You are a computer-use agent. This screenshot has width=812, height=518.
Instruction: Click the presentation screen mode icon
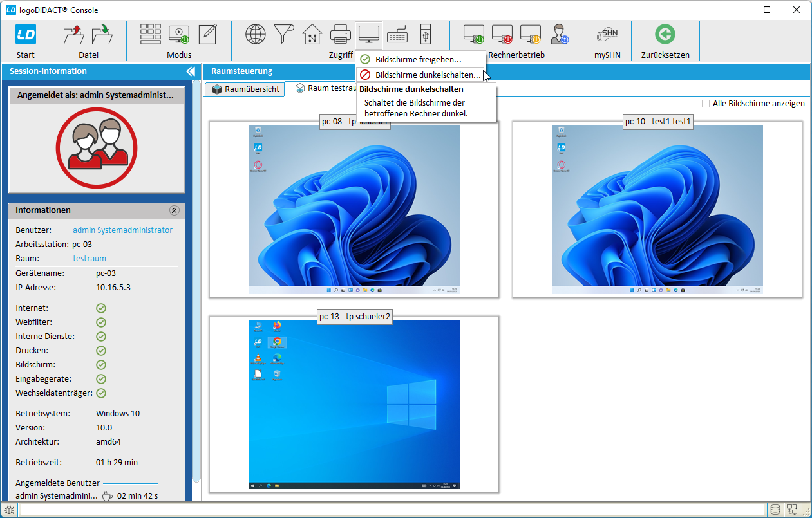(179, 34)
